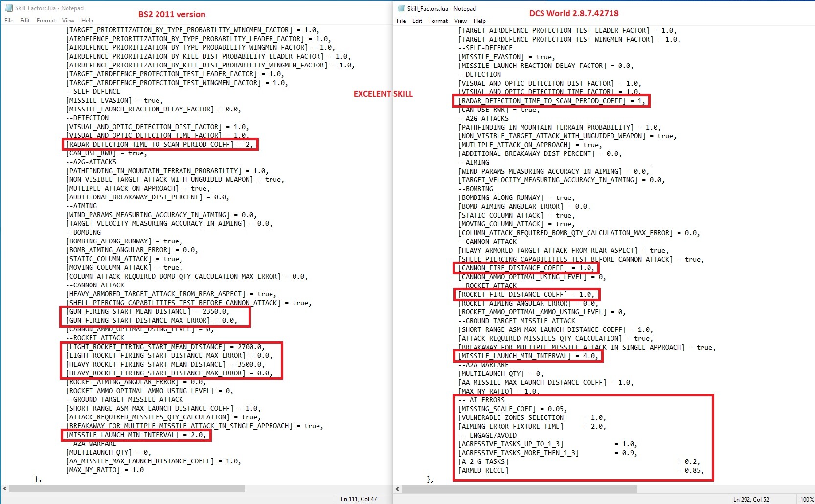Image resolution: width=815 pixels, height=504 pixels.
Task: Click MISSILE_LAUNCH_MIN_INTERVAL = 2.0 line in left window
Action: 136,435
